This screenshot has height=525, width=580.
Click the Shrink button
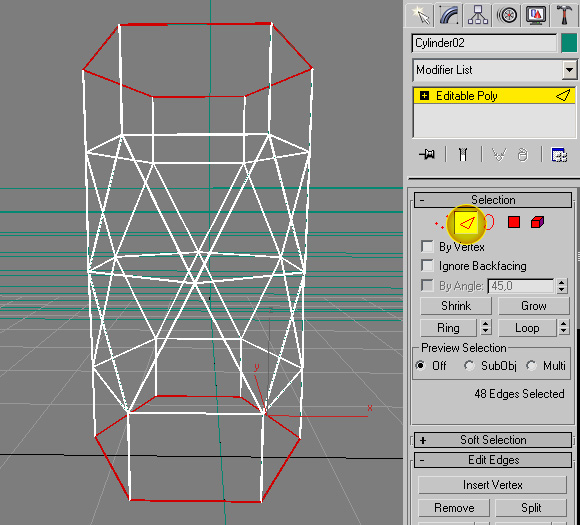pos(456,306)
